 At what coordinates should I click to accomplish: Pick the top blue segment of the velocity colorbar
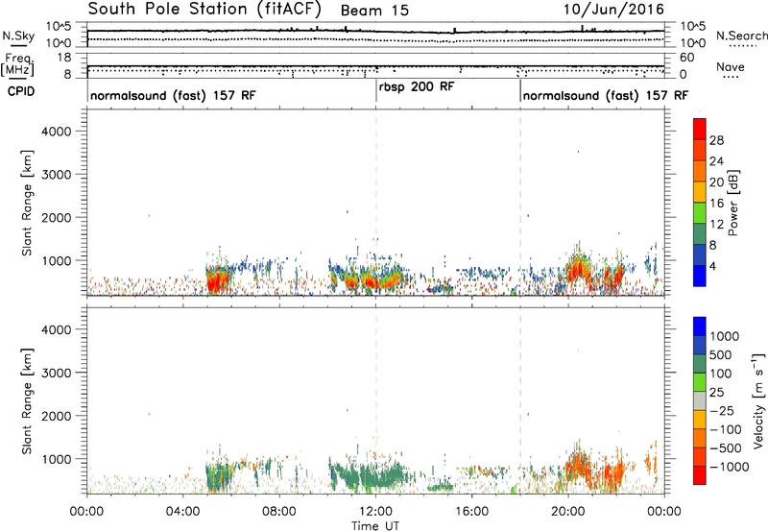coord(700,326)
